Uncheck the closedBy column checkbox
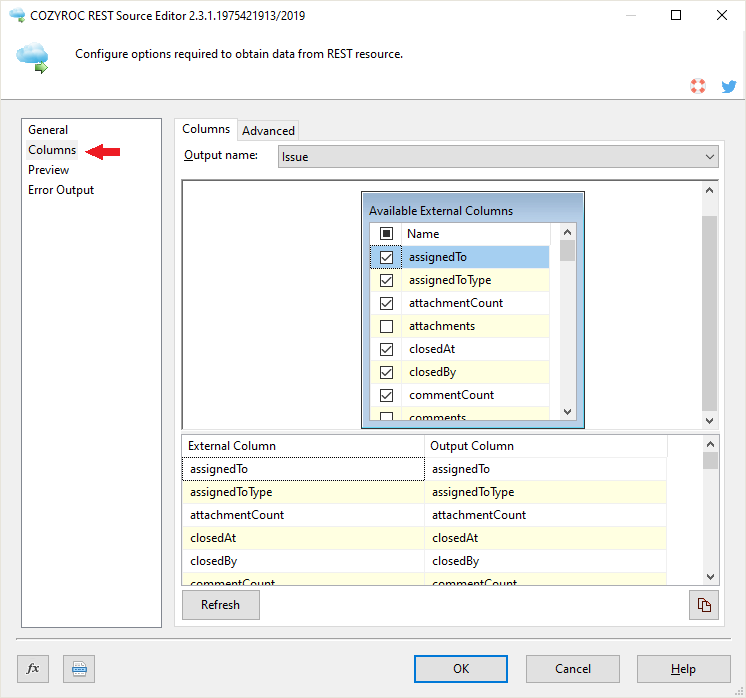The image size is (746, 698). [x=386, y=372]
